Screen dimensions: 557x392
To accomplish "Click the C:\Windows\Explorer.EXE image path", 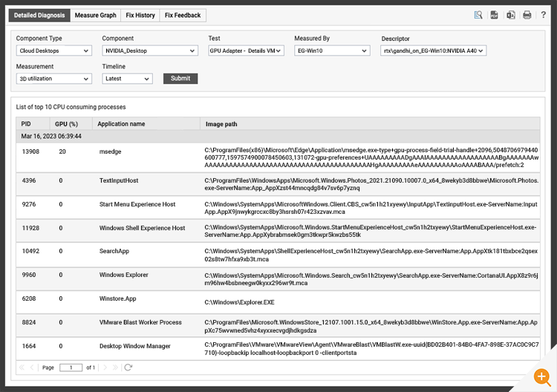I will 239,302.
